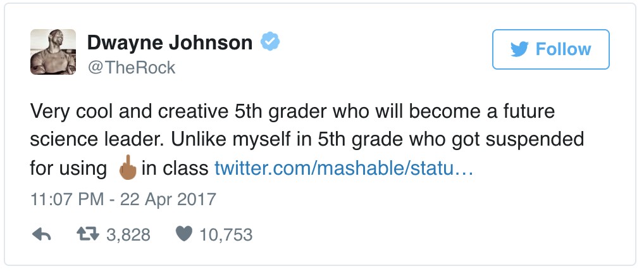Open the twitter.com/mashable/statu… link
The height and width of the screenshot is (271, 644).
344,168
